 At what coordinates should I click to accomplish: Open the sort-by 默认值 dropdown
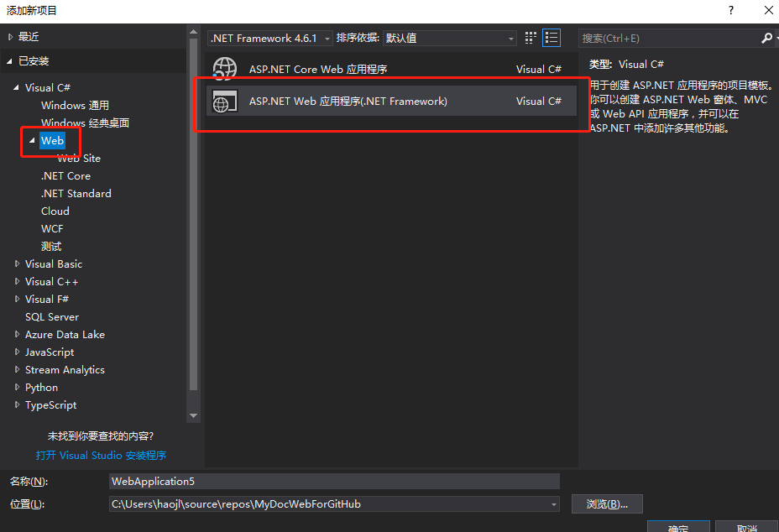pos(450,39)
